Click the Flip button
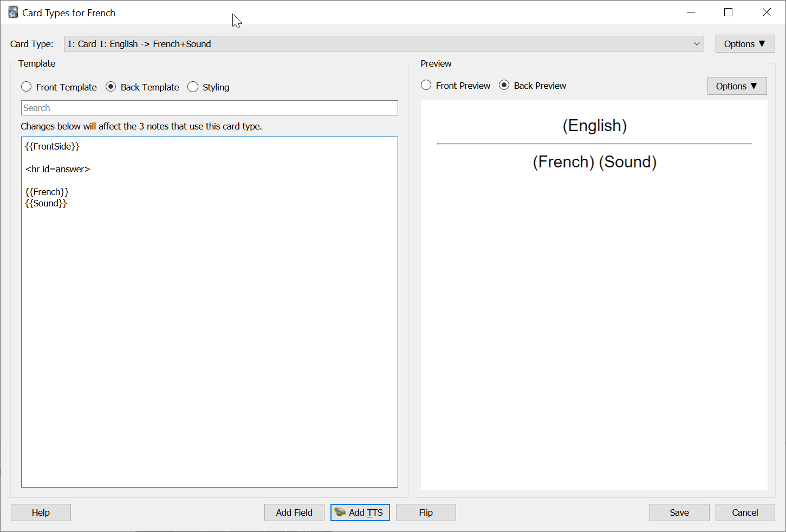This screenshot has height=532, width=786. point(426,512)
